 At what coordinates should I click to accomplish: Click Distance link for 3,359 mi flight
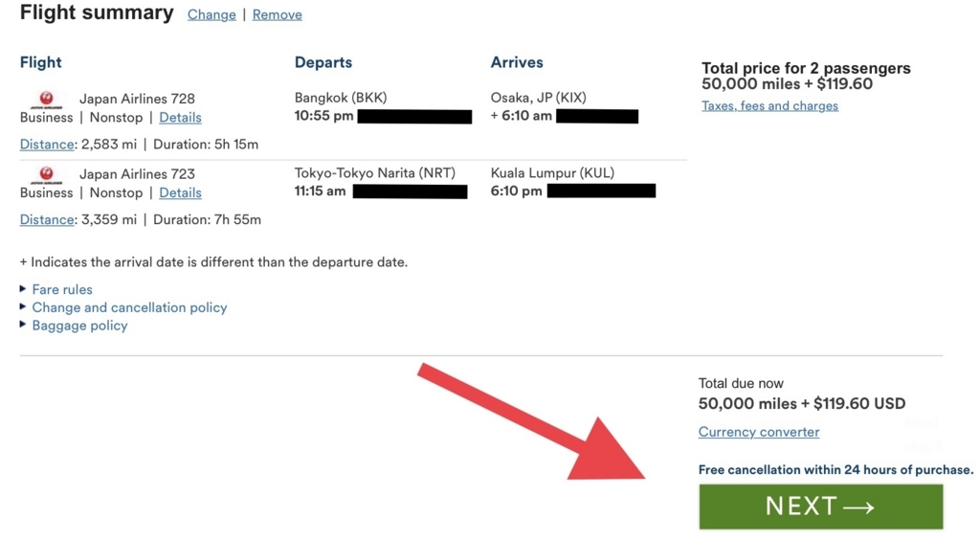(47, 219)
